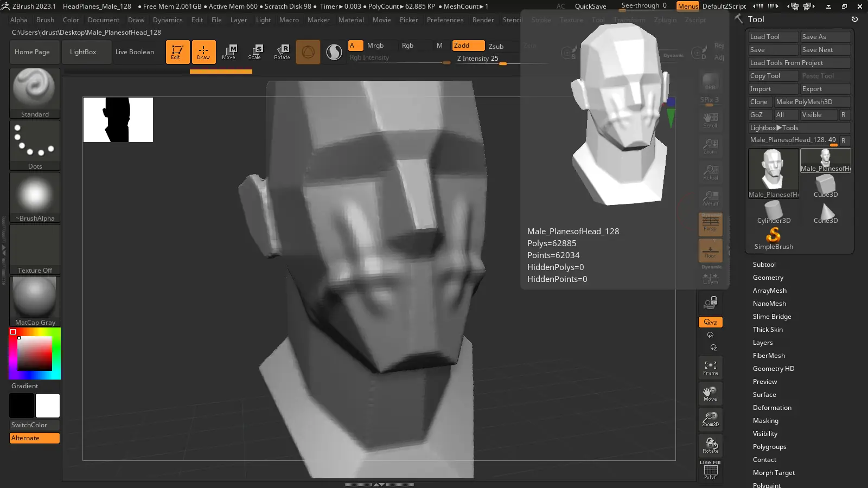Select the Move tool in top toolbar

click(x=229, y=52)
